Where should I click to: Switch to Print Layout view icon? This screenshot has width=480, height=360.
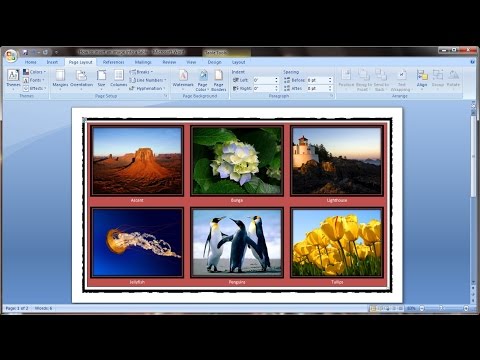[x=373, y=309]
